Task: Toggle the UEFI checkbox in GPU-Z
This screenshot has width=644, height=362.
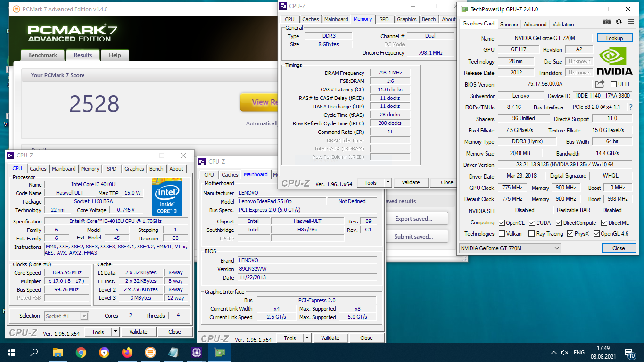Action: (x=613, y=84)
